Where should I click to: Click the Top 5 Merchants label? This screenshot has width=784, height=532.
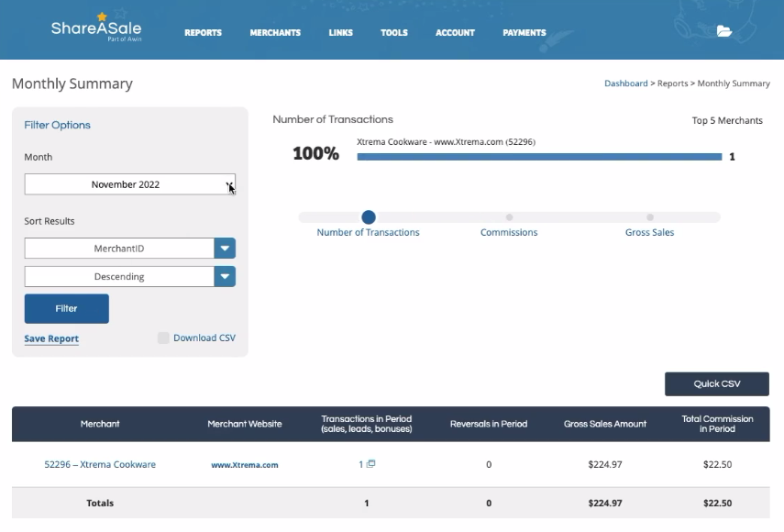click(727, 120)
